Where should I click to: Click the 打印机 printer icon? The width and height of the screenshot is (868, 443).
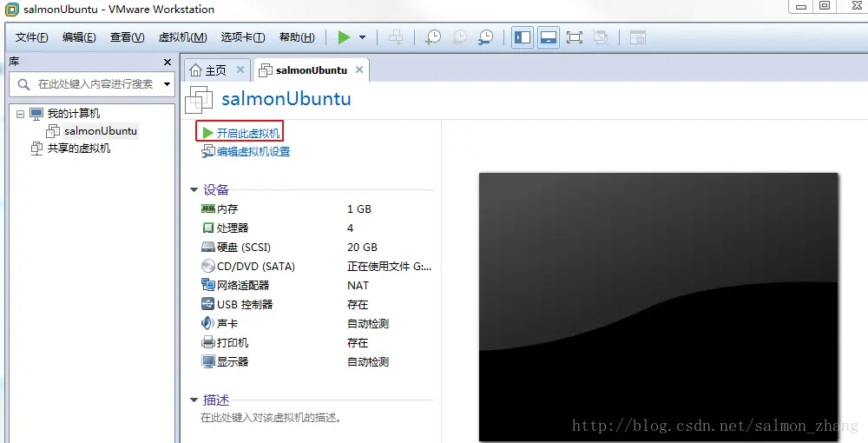point(208,342)
